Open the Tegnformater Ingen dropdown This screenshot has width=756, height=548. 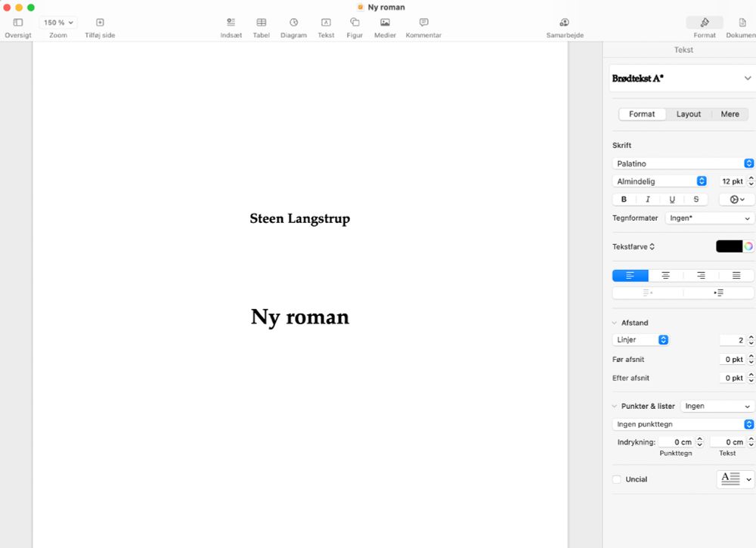click(709, 218)
